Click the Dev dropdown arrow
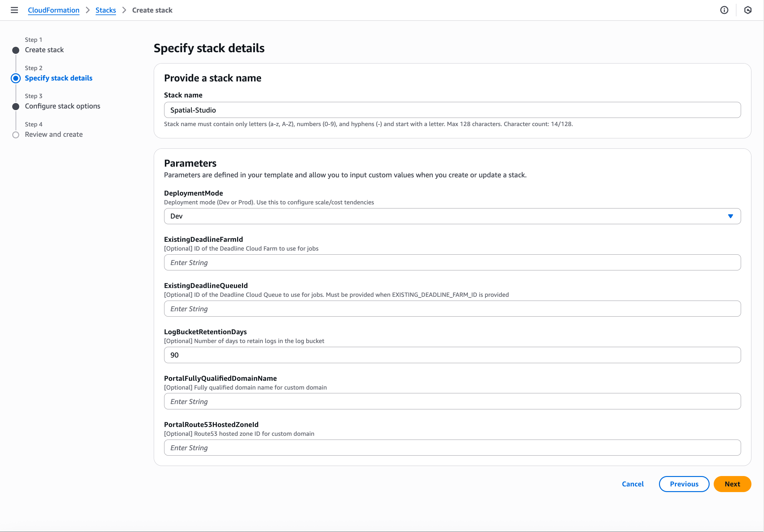The image size is (764, 532). (731, 216)
